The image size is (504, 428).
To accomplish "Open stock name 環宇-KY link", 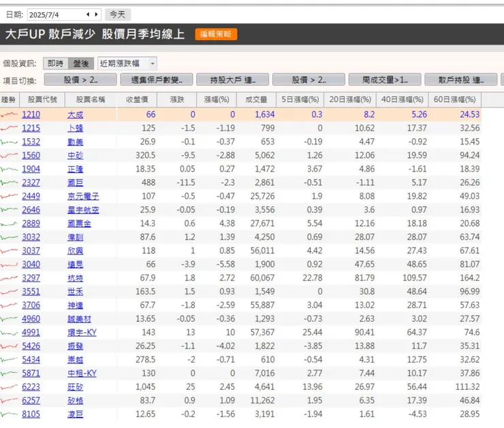I will pyautogui.click(x=82, y=332).
